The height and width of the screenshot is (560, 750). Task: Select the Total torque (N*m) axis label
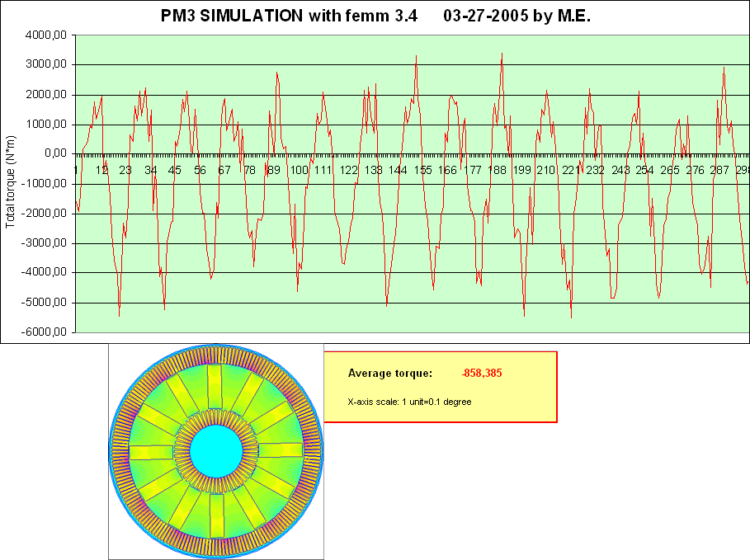(x=10, y=182)
